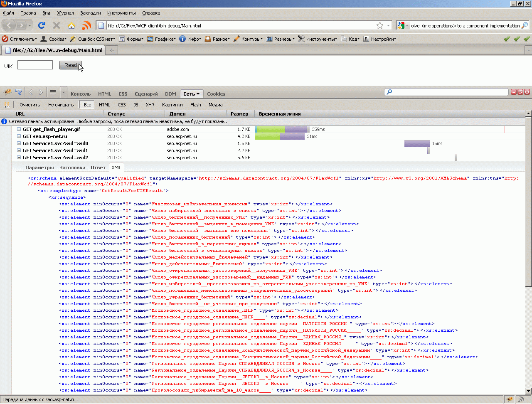Click the XHR break icon in Net toolbar
Screen dimensions: 532x404
tap(7, 105)
